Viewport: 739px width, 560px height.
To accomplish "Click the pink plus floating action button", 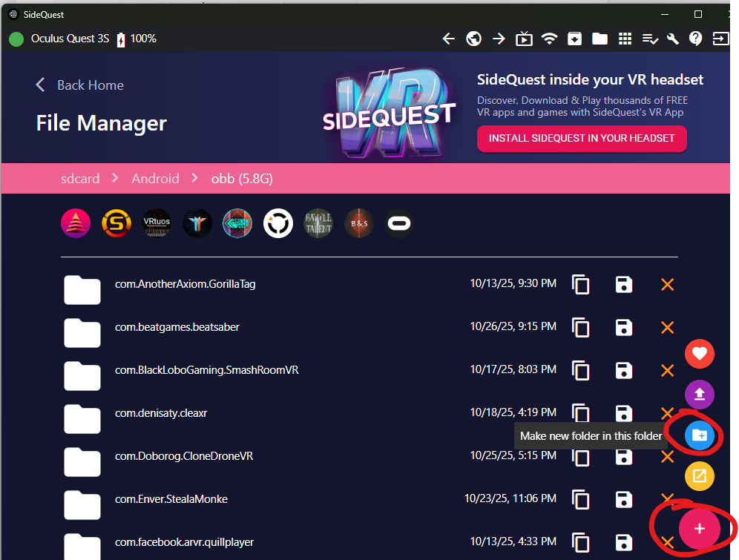I will 700,528.
